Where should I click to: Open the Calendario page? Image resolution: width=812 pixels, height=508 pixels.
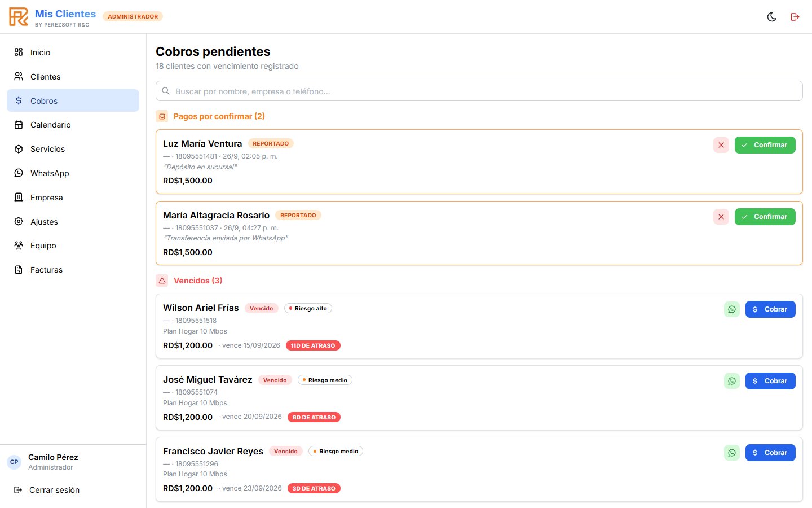(x=73, y=125)
